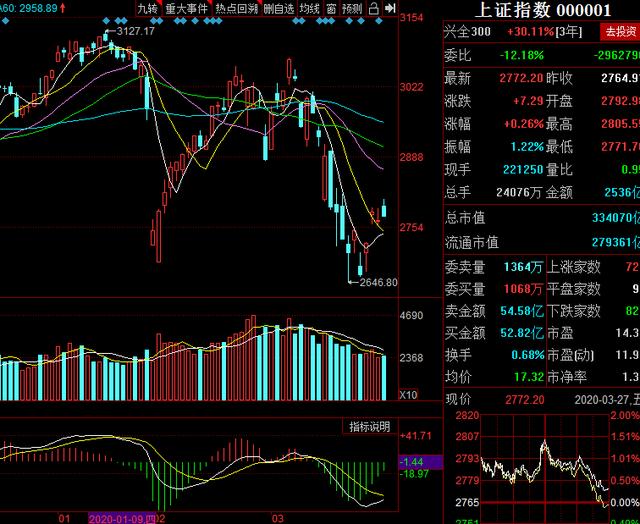Image resolution: width=640 pixels, height=524 pixels.
Task: Click the 委买量 value 1068万
Action: pyautogui.click(x=523, y=289)
